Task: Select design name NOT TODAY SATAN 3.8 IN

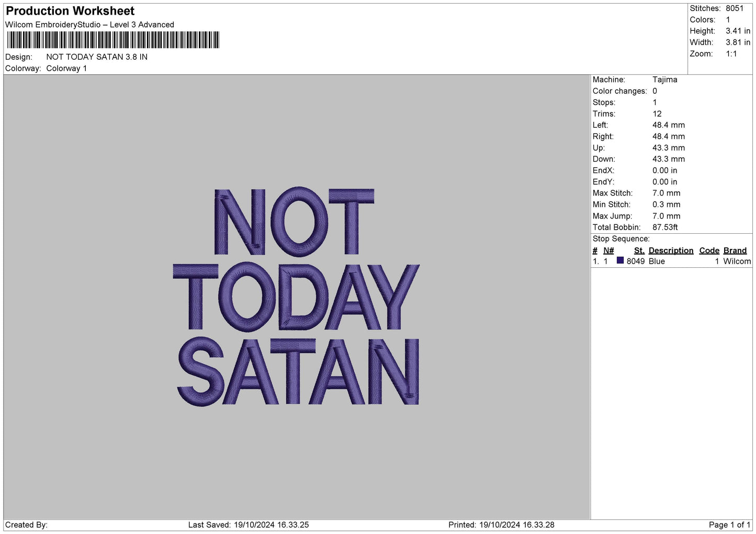Action: click(97, 57)
